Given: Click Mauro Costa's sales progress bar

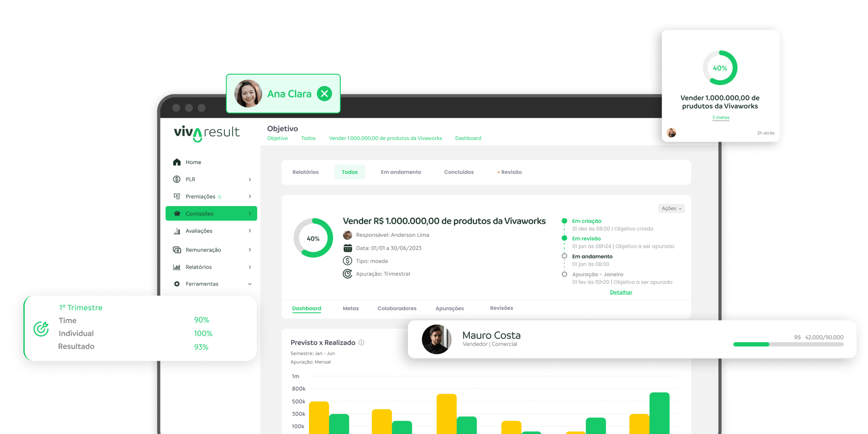Looking at the screenshot, I should coord(788,344).
